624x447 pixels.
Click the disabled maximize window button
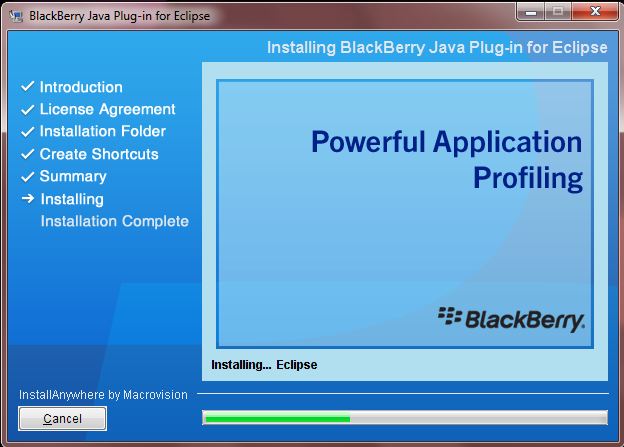pyautogui.click(x=558, y=12)
